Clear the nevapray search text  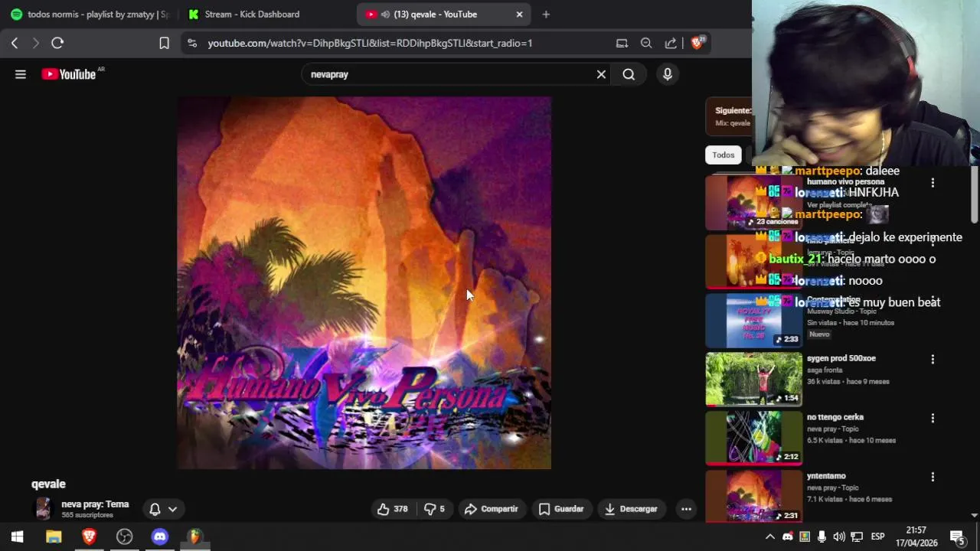(601, 74)
